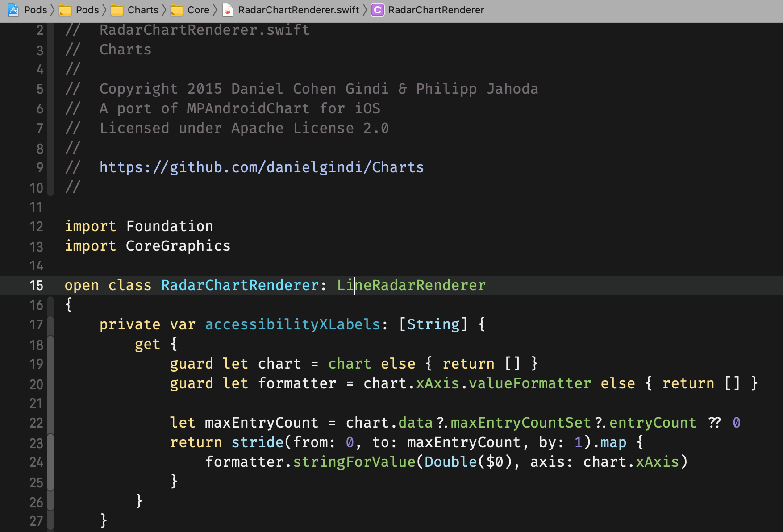Click line number 15 in the gutter

36,285
